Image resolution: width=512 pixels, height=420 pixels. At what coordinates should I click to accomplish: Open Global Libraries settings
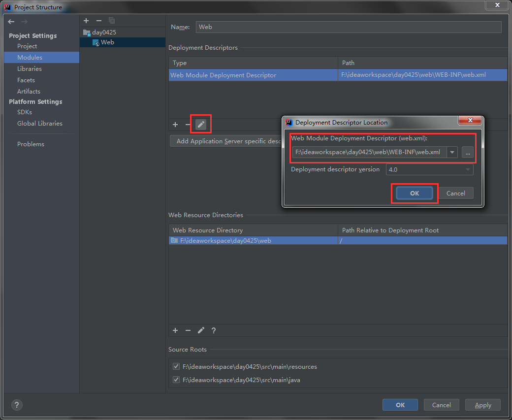[x=40, y=124]
